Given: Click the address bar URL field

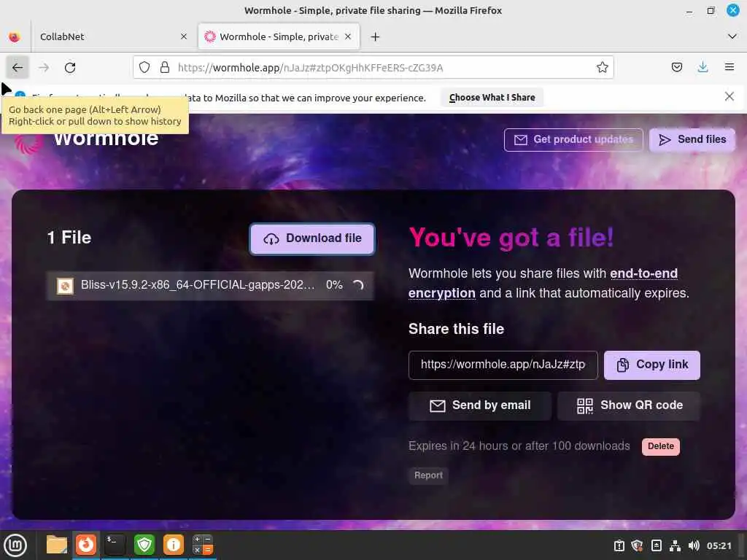Looking at the screenshot, I should click(x=373, y=68).
